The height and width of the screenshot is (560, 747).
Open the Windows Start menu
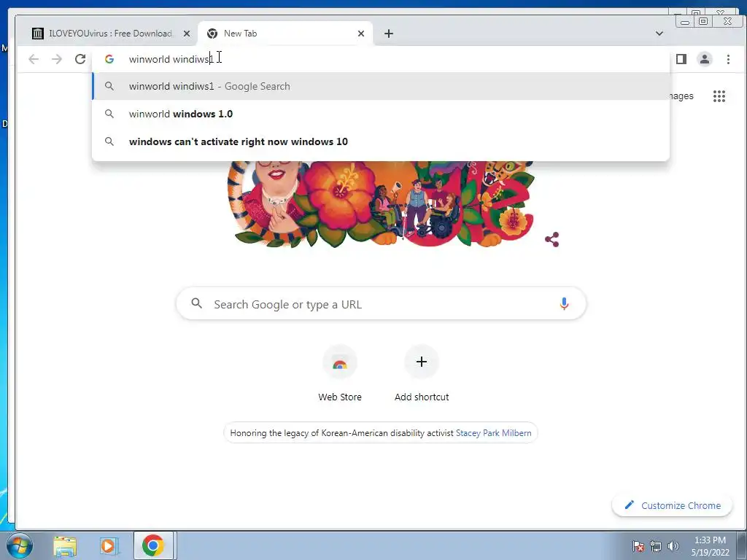20,545
